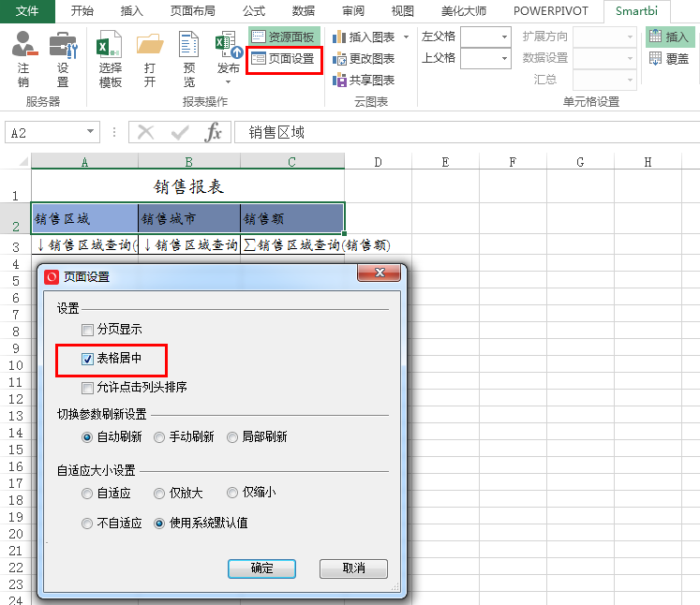Viewport: 700px width, 605px height.
Task: Toggle the 资源面板 resource panel
Action: (284, 37)
